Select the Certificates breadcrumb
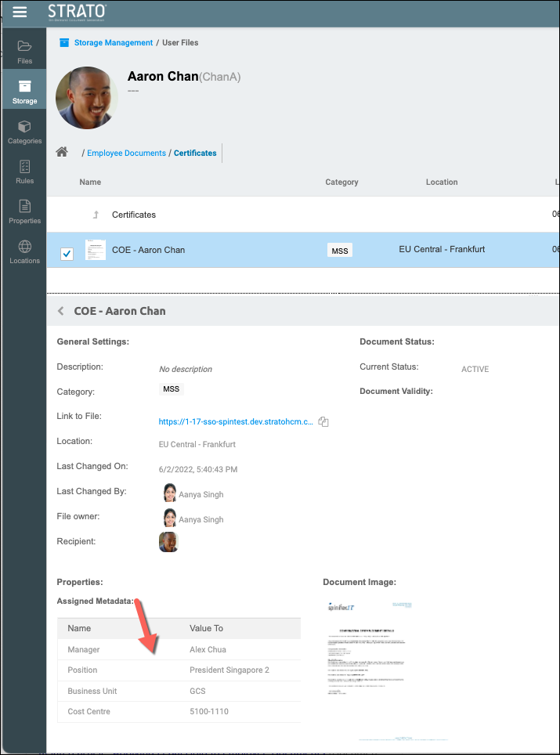Image resolution: width=560 pixels, height=755 pixels. 195,153
